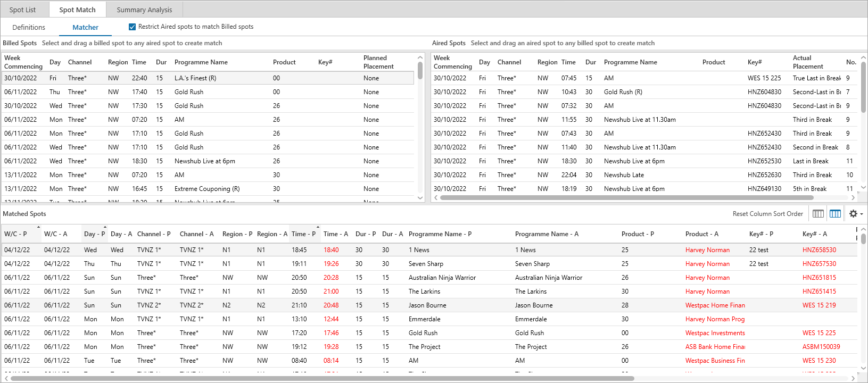Click the Billed Spots vertical scrollbar thumb
Screen dimensions: 868x383
(x=420, y=71)
